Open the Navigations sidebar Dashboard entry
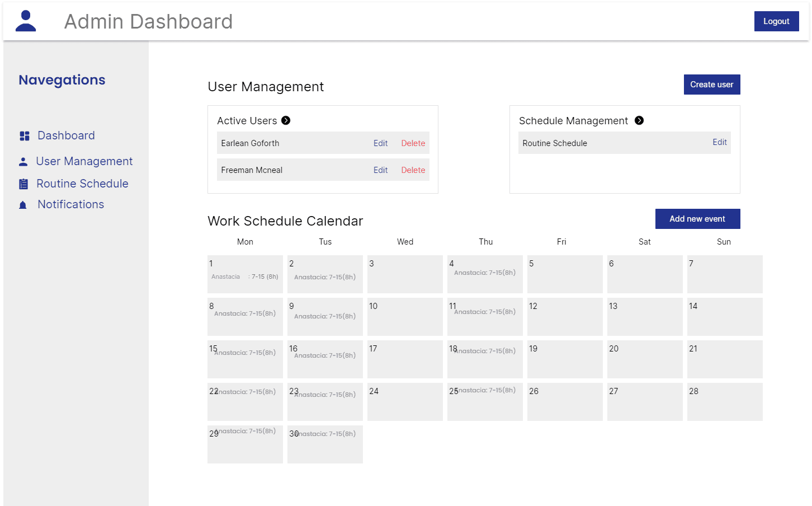The height and width of the screenshot is (506, 812). [x=66, y=135]
